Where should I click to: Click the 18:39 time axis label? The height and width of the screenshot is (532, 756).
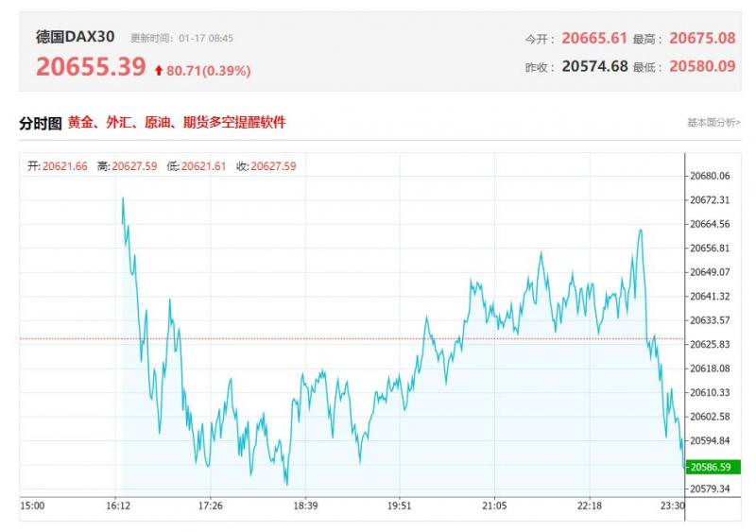coord(305,506)
